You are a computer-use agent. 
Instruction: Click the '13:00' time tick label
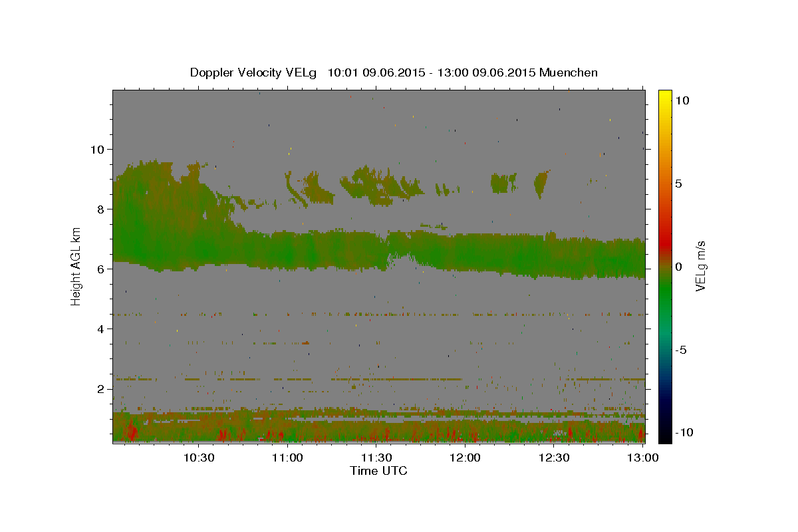click(642, 458)
